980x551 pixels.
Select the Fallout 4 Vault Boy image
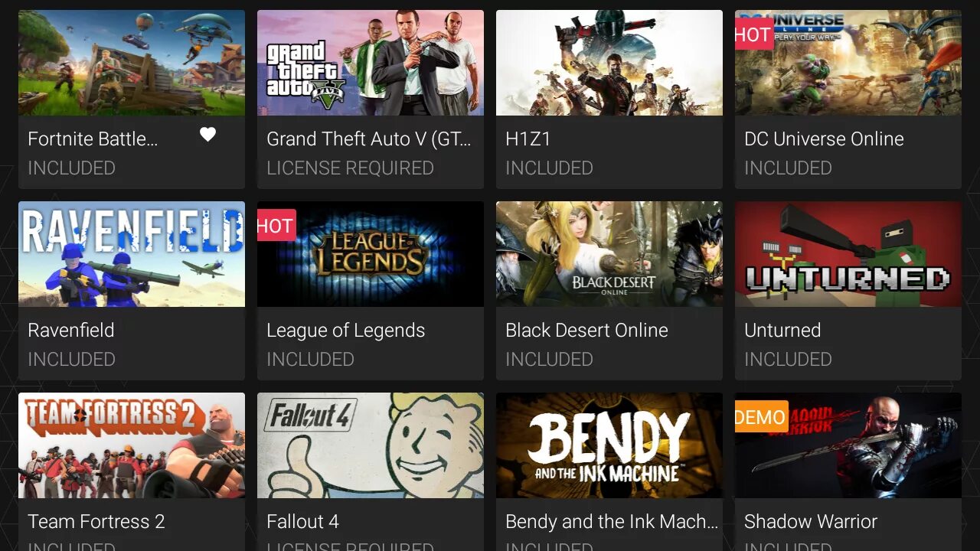point(371,445)
